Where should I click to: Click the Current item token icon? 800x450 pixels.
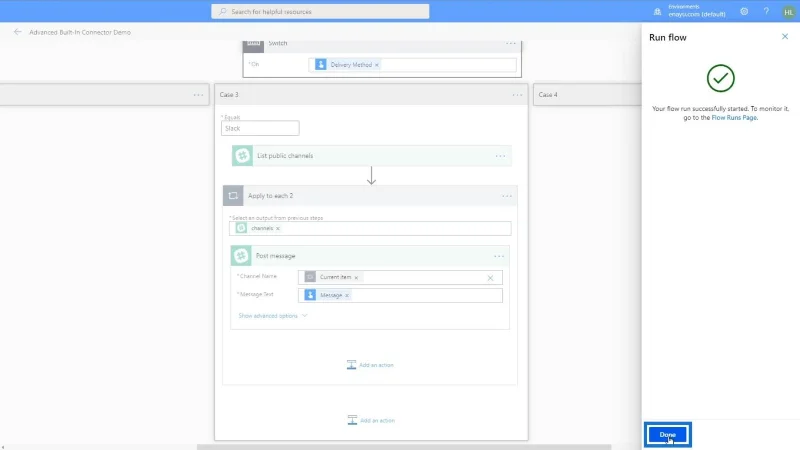[x=310, y=277]
